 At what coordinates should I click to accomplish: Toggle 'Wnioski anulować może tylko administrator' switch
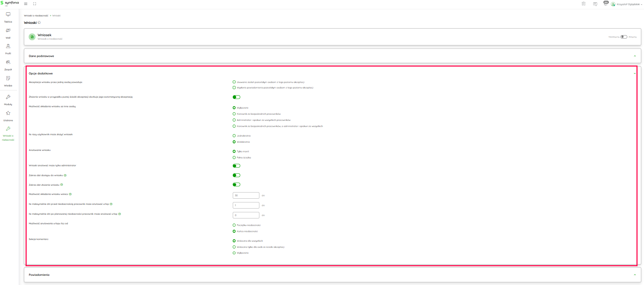pyautogui.click(x=237, y=166)
